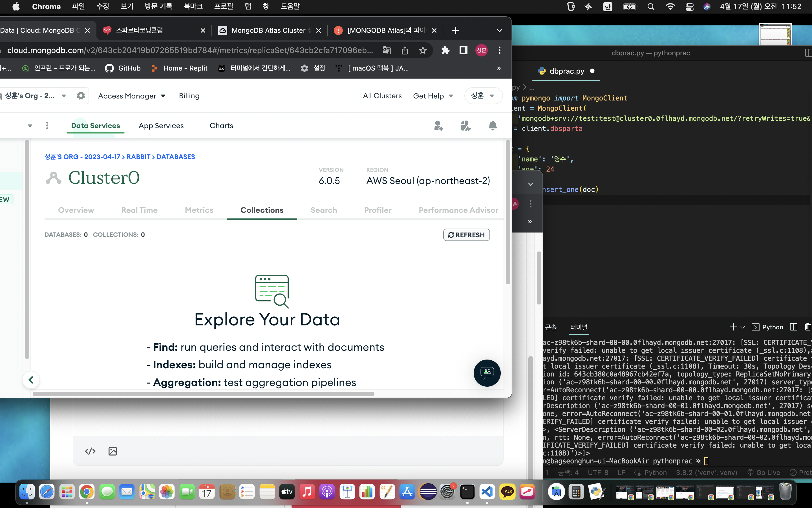Click the RABBIT breadcrumb link
The image size is (812, 508).
coord(138,157)
